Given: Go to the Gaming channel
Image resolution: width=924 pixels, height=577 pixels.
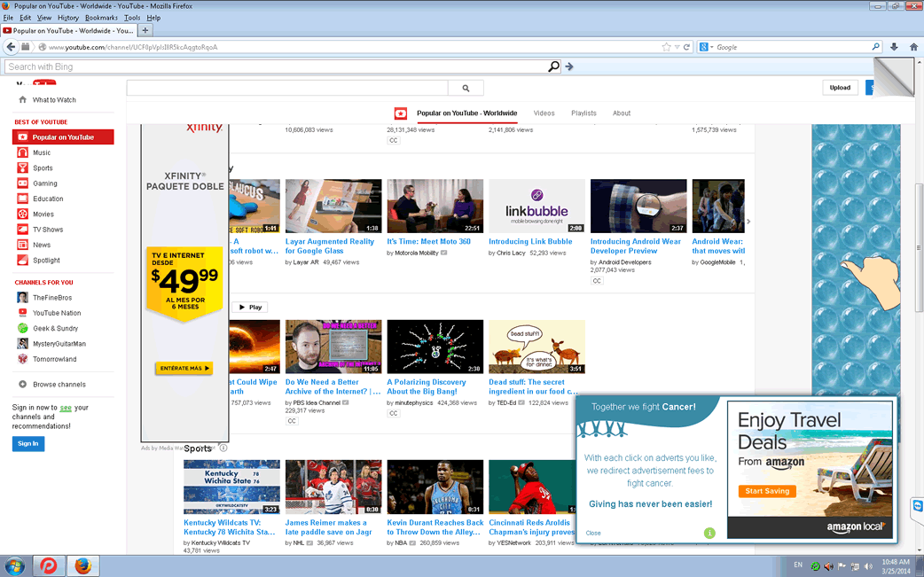Looking at the screenshot, I should click(44, 183).
